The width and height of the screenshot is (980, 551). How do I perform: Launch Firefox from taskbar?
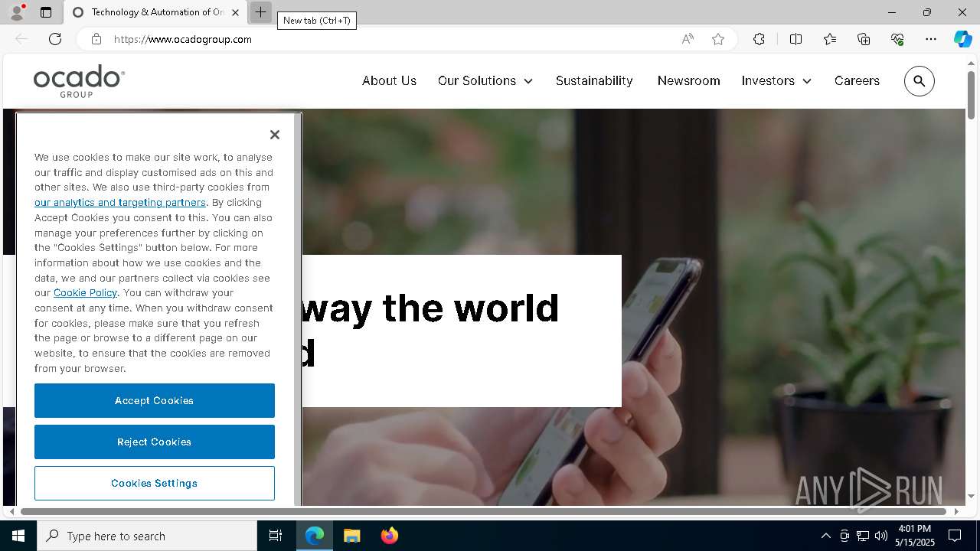[x=390, y=536]
